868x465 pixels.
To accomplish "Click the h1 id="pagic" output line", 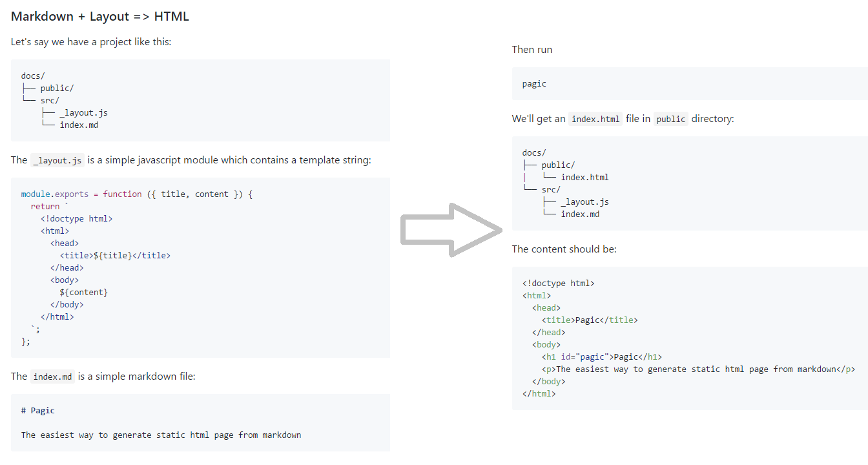I will (601, 357).
